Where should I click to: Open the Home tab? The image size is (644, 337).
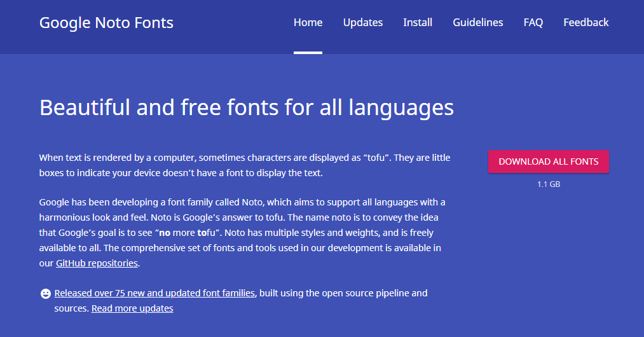coord(308,23)
